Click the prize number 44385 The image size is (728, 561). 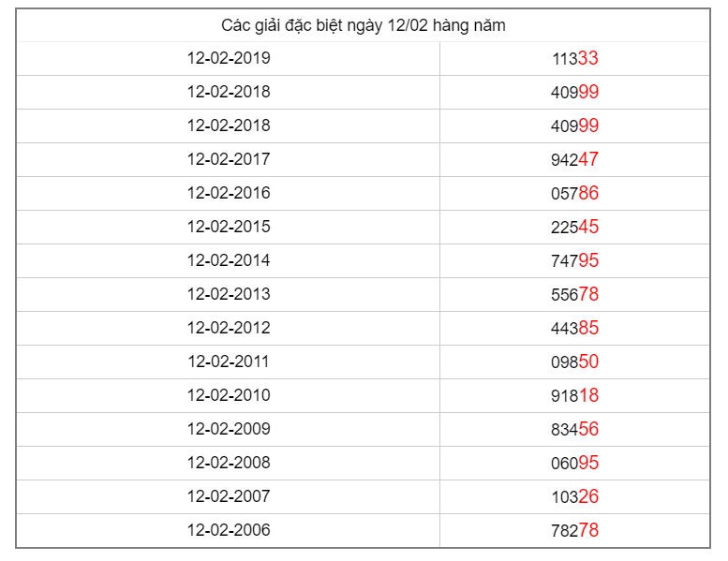tap(574, 328)
